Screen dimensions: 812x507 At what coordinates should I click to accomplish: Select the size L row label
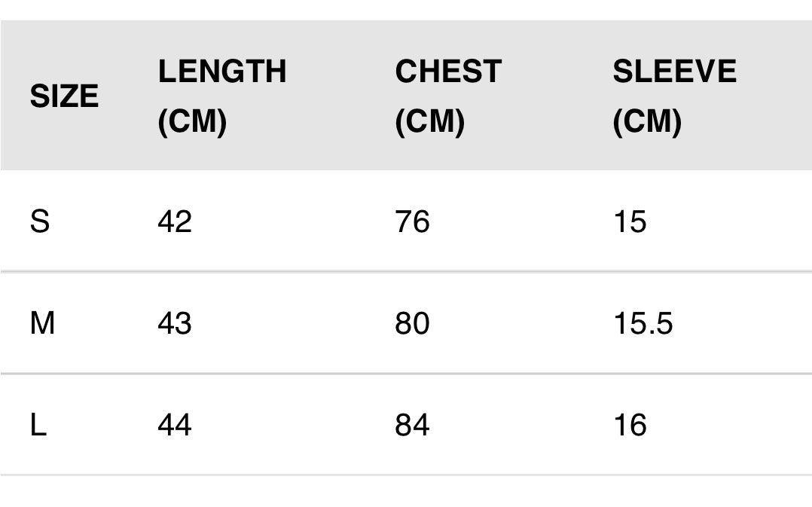point(38,425)
